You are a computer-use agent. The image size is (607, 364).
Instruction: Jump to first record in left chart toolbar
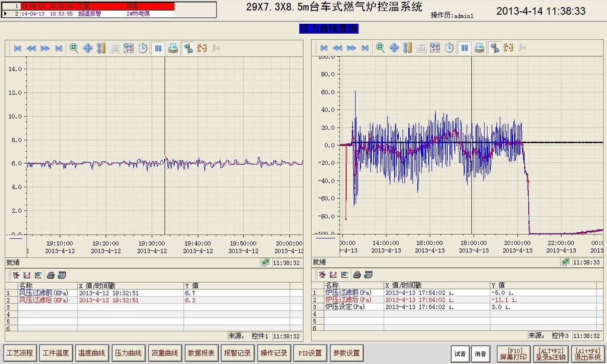(17, 49)
